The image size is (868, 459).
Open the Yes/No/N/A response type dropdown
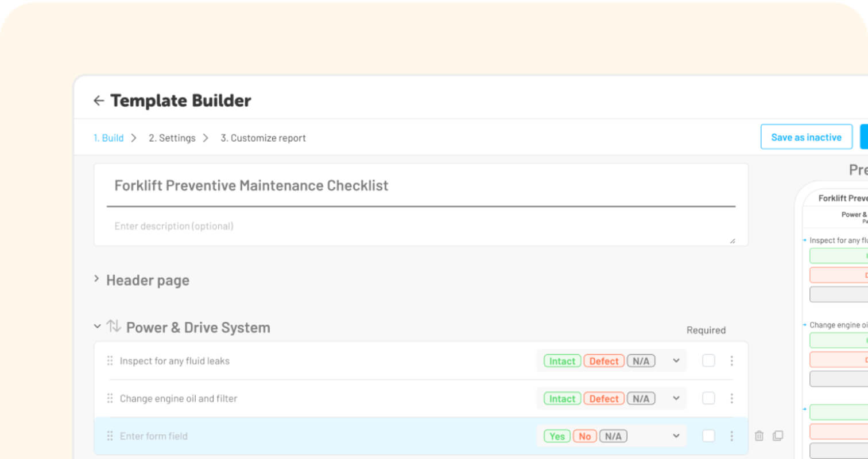[611, 436]
